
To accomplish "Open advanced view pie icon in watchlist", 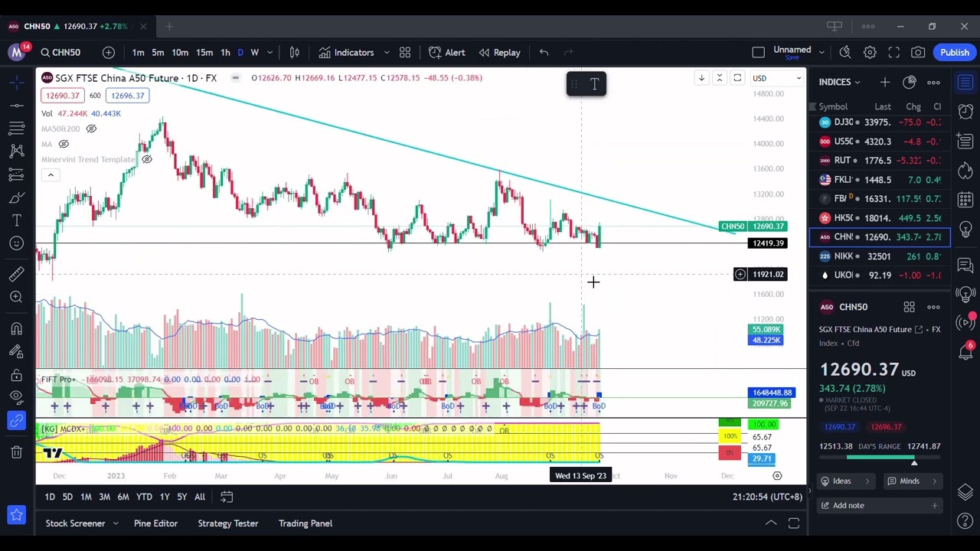I will 909,82.
